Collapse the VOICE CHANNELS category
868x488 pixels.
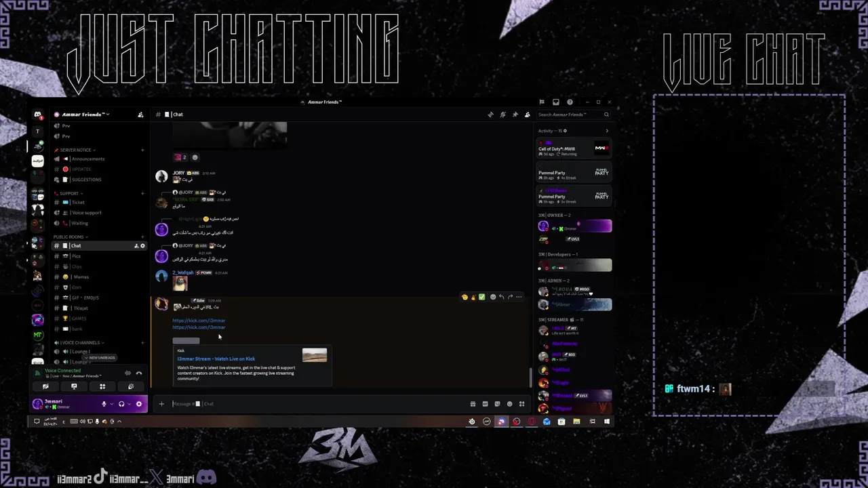[78, 342]
